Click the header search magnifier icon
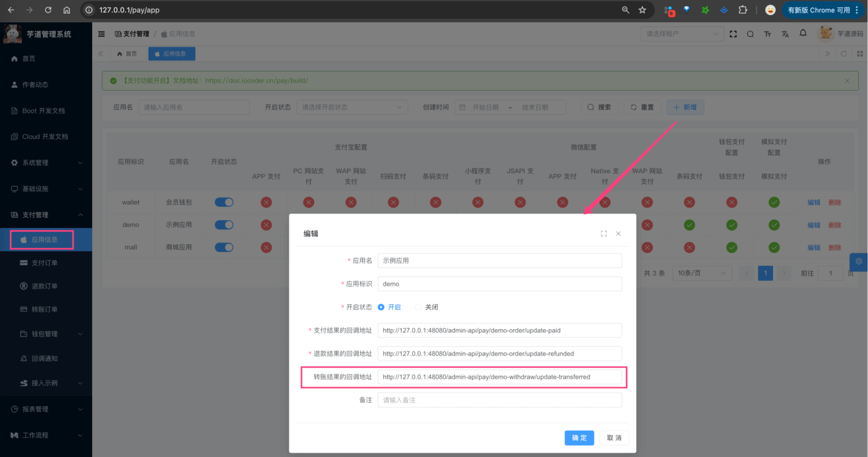This screenshot has height=457, width=868. 750,34
